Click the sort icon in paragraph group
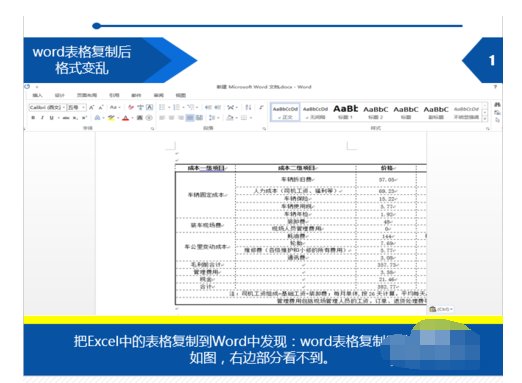This screenshot has width=522, height=383. [x=248, y=107]
